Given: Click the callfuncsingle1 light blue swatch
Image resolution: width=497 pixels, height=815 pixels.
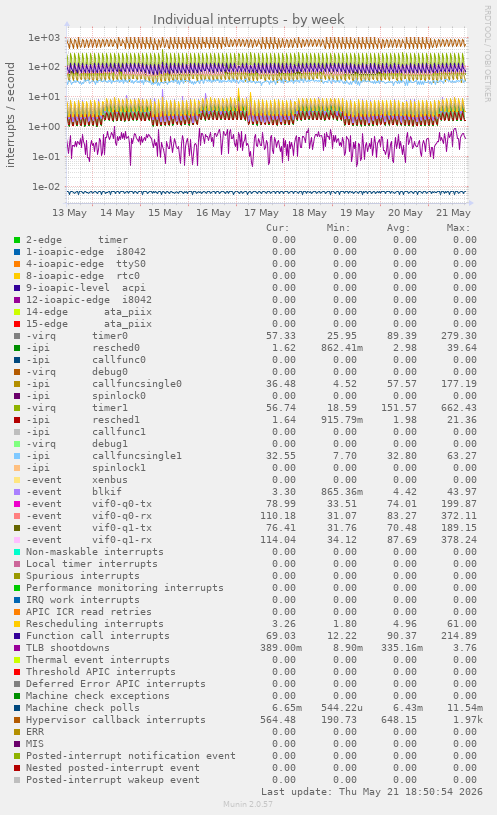Looking at the screenshot, I should tap(17, 456).
